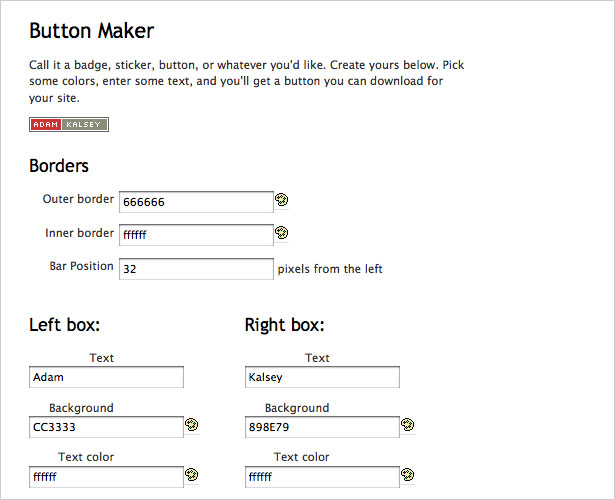
Task: Open palette for Right box Text color
Action: click(408, 475)
